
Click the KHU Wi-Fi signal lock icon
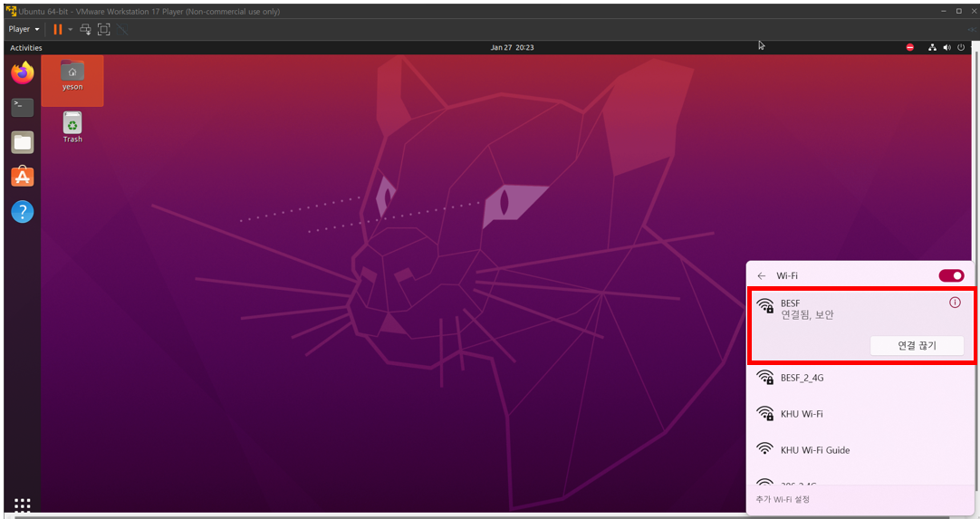point(765,413)
